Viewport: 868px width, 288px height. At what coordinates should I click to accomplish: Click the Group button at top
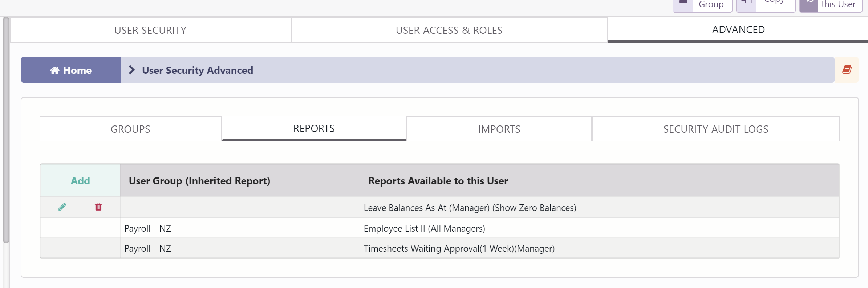pos(702,5)
